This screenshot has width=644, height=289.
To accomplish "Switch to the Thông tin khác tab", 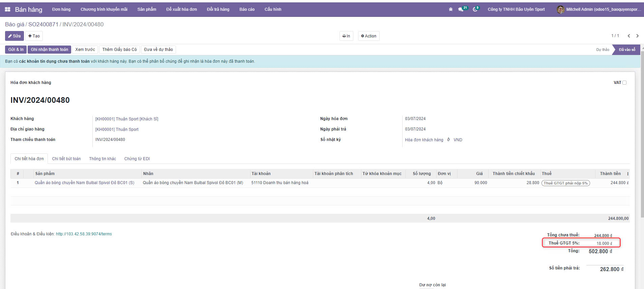I will pos(103,159).
